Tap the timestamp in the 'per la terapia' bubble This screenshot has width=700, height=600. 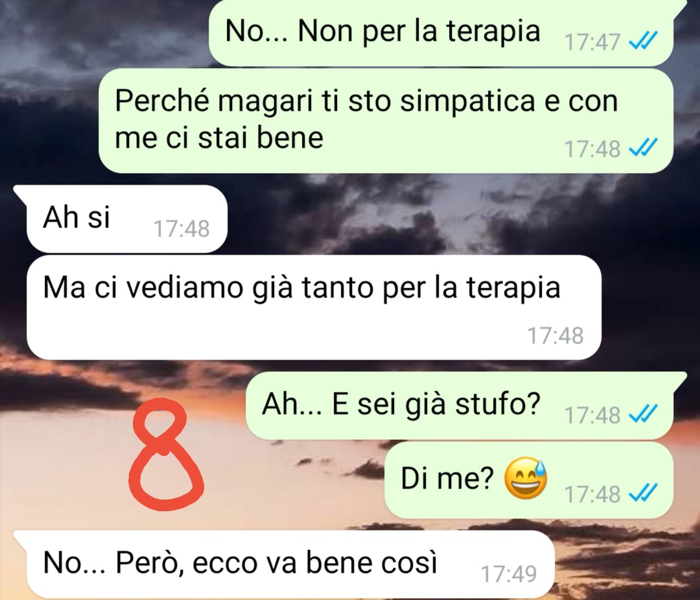point(555,335)
